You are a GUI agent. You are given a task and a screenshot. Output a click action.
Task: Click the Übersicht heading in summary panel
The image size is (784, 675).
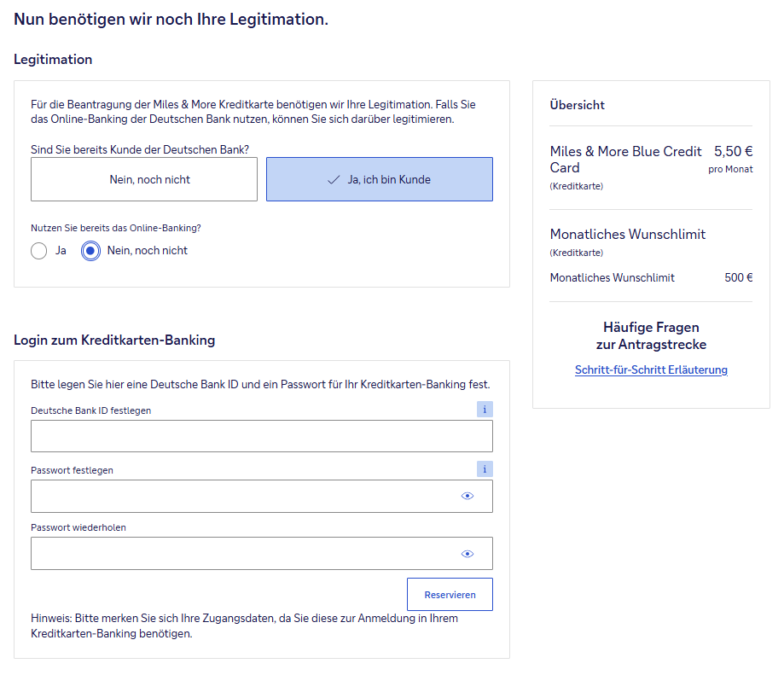(x=578, y=105)
